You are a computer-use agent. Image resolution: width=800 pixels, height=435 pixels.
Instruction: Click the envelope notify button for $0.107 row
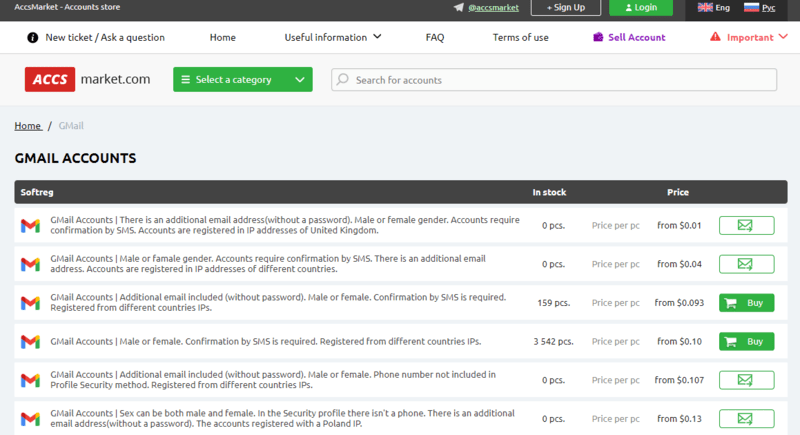(746, 380)
